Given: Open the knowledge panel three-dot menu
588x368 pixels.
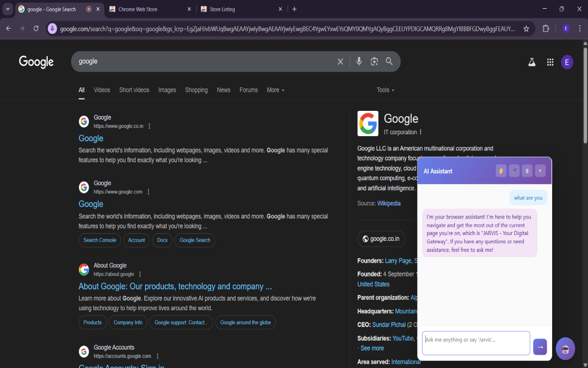Looking at the screenshot, I should (420, 132).
